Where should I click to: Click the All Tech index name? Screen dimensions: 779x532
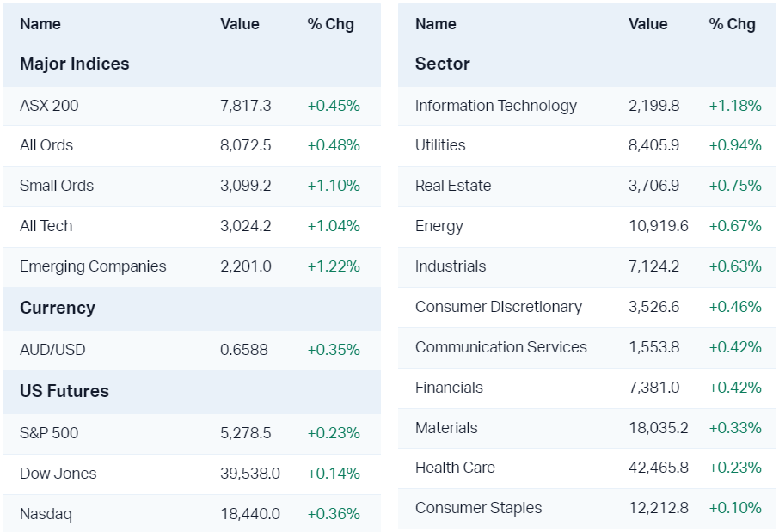point(46,226)
